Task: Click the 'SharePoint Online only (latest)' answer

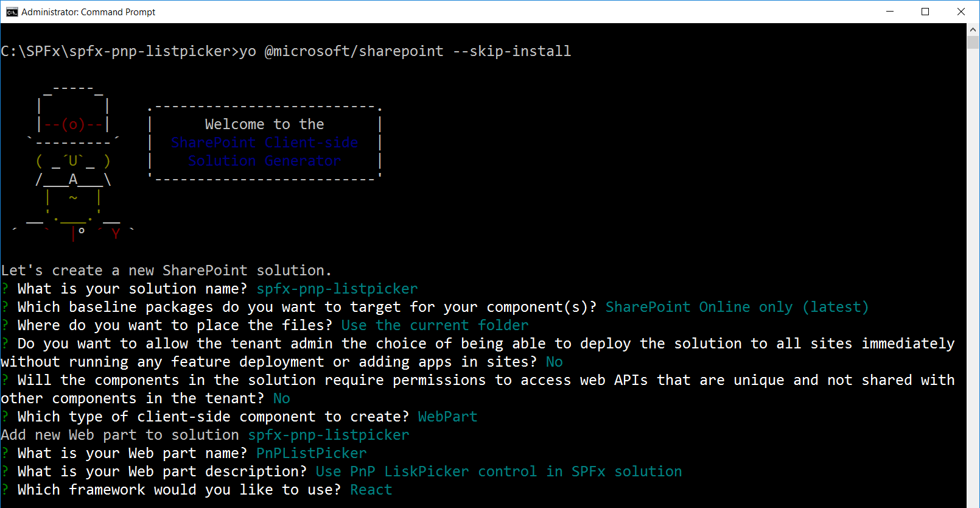Action: [x=737, y=307]
